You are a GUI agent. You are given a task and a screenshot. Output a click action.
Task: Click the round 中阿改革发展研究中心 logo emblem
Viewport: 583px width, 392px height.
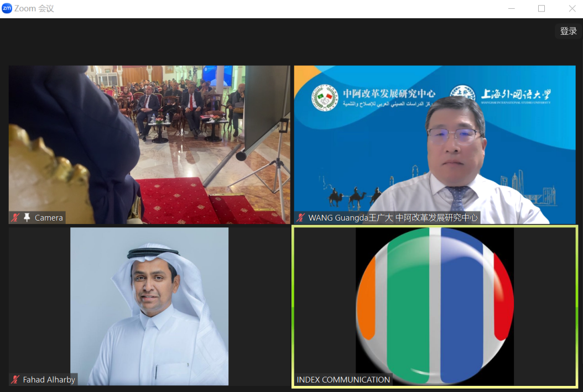pyautogui.click(x=325, y=98)
